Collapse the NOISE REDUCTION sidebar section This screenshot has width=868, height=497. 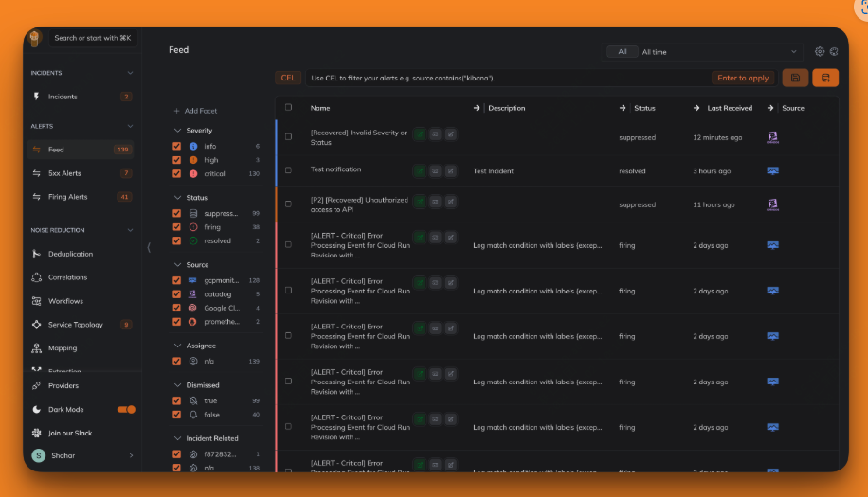tap(130, 230)
